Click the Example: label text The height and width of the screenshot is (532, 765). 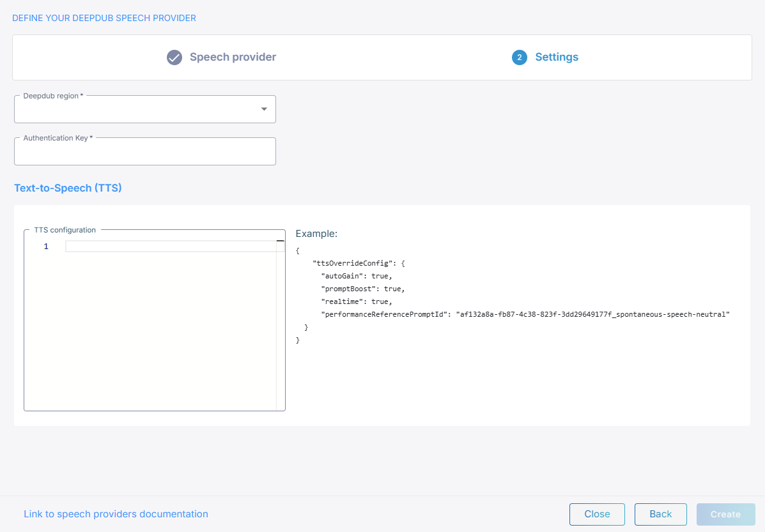[x=316, y=234]
